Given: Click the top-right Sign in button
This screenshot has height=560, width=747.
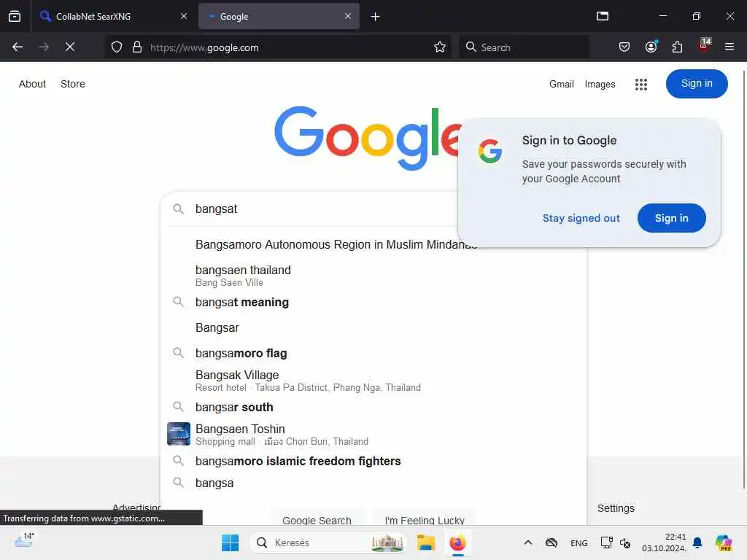Looking at the screenshot, I should pos(697,84).
